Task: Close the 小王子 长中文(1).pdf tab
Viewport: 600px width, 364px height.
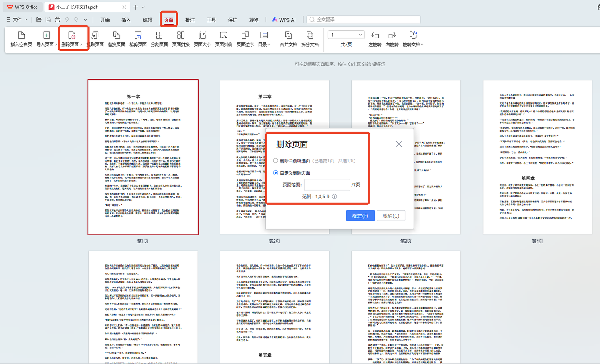Action: [x=124, y=7]
